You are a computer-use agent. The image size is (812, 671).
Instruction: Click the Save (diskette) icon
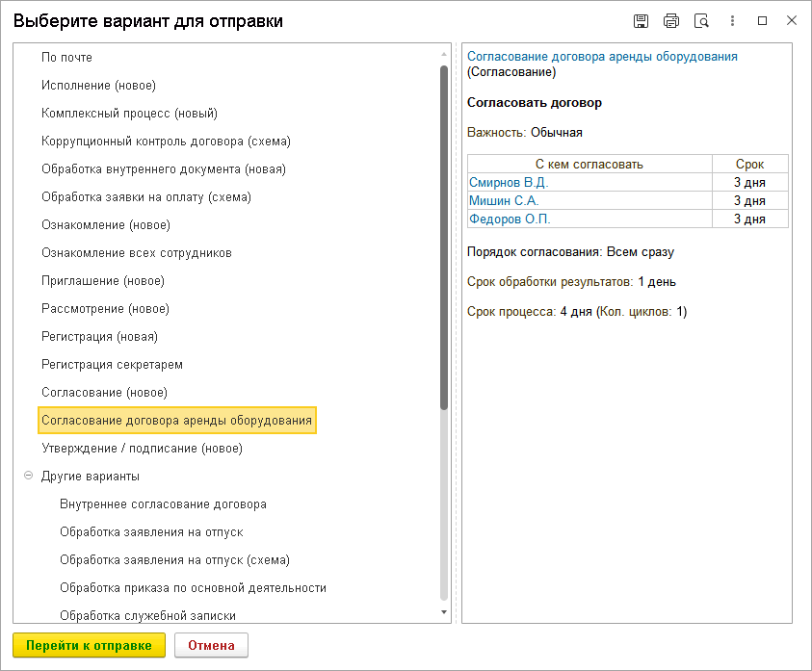(x=641, y=21)
